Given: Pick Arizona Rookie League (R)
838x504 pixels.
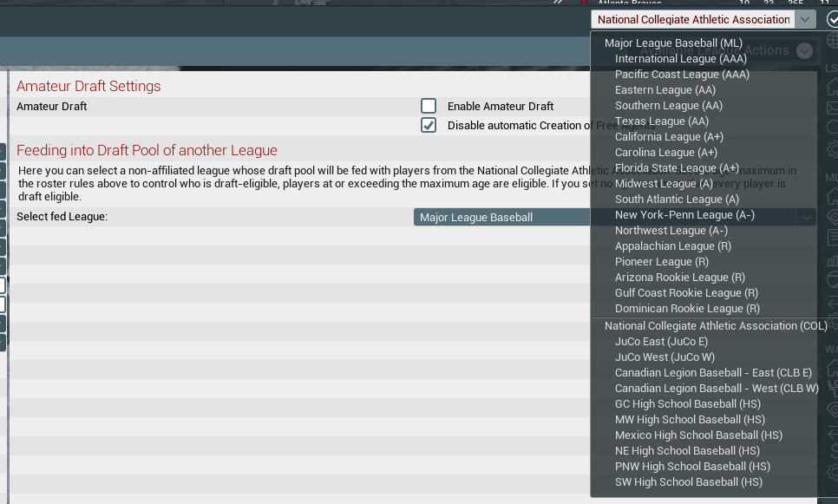Looking at the screenshot, I should 680,278.
